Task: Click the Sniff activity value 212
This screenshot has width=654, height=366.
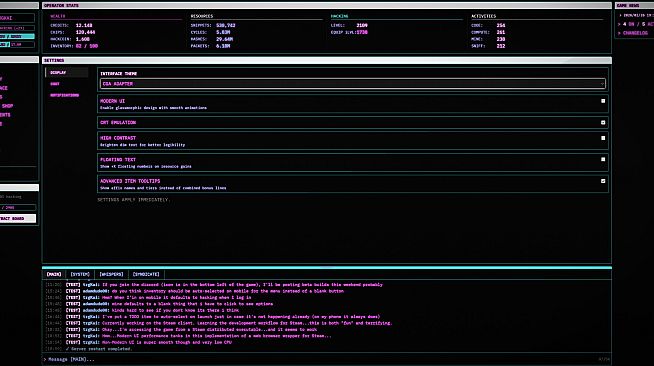Action: click(x=501, y=46)
